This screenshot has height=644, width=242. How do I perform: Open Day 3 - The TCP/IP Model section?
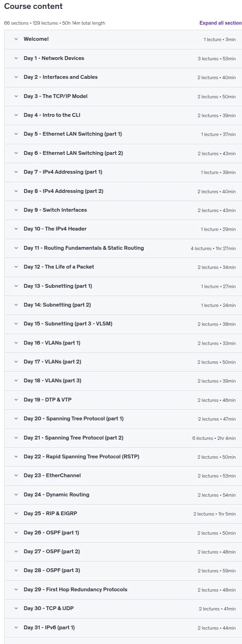[123, 96]
